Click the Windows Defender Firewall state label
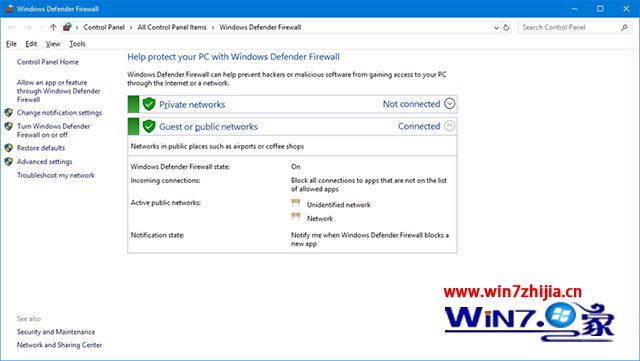The image size is (640, 361). [x=180, y=167]
